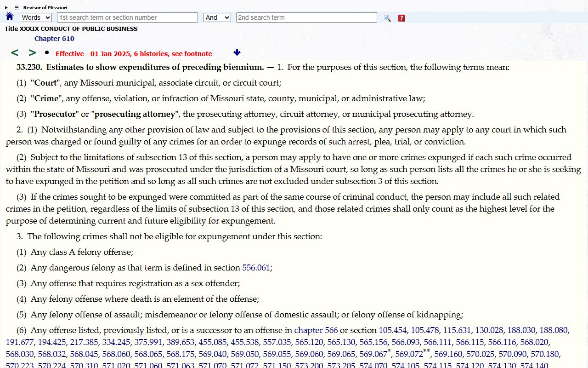Screen dimensions: 588x368
Task: Open section 455.085 link
Action: tap(213, 342)
